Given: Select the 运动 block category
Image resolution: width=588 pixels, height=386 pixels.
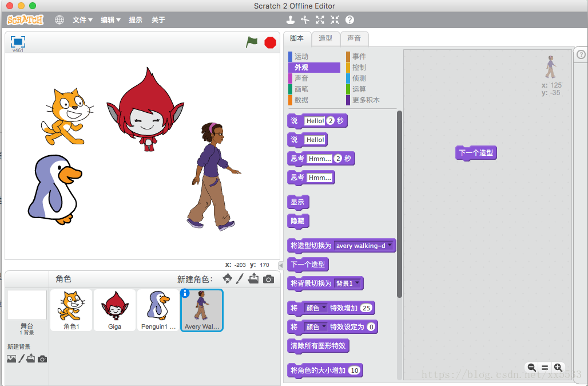Looking at the screenshot, I should coord(314,56).
